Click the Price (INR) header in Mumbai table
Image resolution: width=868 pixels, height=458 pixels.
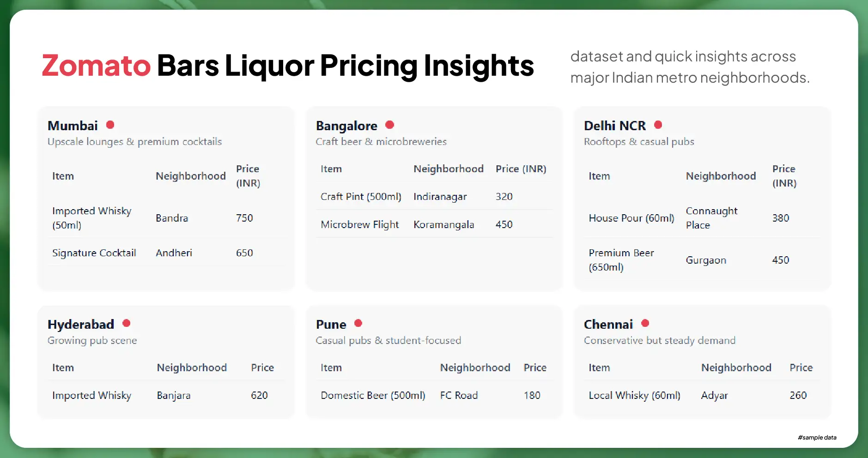pos(248,176)
